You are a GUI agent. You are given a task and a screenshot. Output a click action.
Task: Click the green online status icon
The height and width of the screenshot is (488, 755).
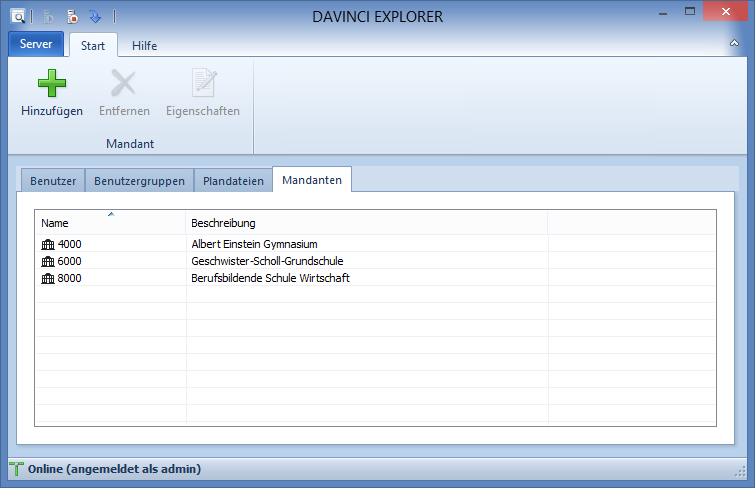pos(17,468)
